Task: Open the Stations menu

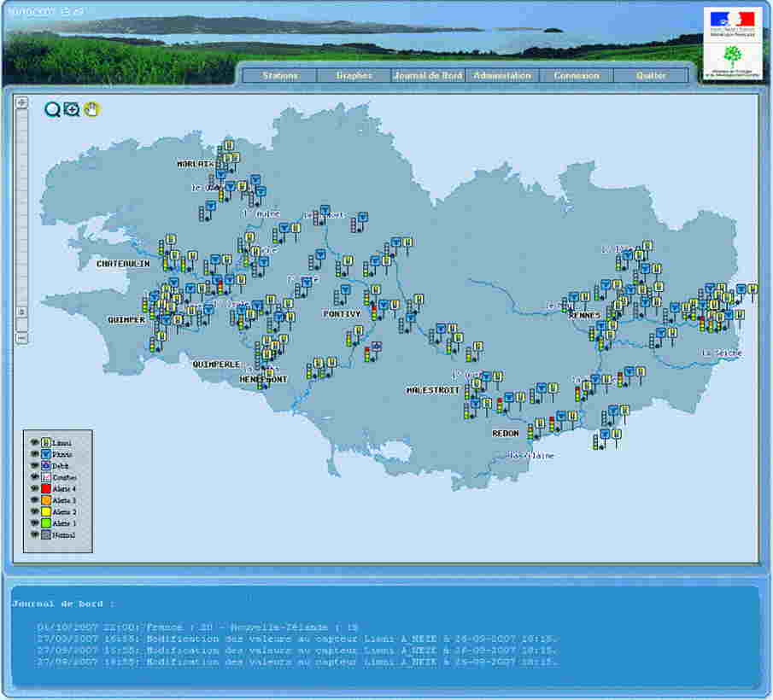Action: (x=279, y=75)
